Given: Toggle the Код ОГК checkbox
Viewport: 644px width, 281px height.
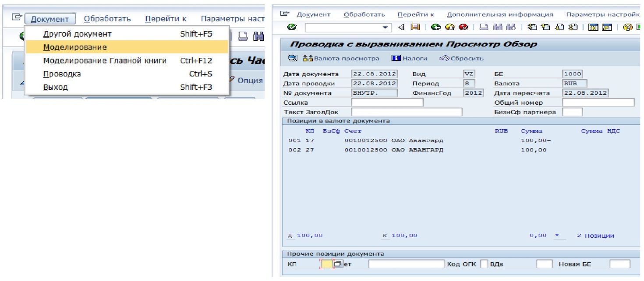Looking at the screenshot, I should (x=484, y=264).
